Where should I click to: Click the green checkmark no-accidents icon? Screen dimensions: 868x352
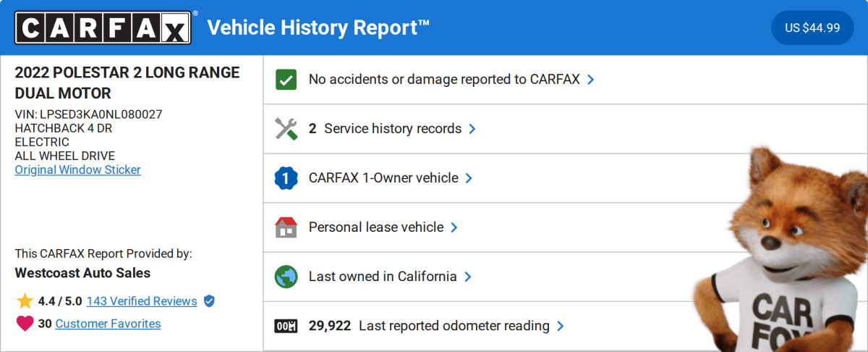pos(286,80)
